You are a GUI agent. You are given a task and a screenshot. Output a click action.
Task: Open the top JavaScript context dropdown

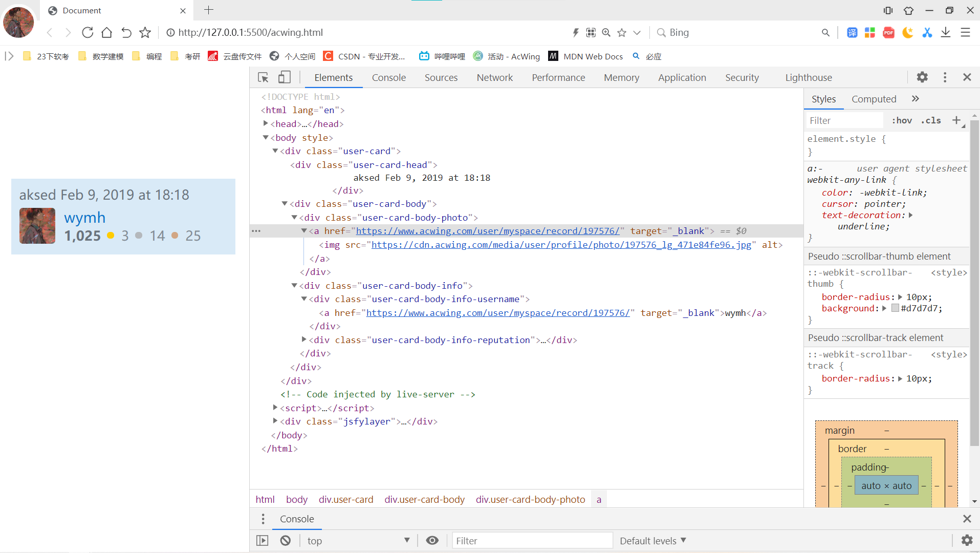(x=358, y=541)
